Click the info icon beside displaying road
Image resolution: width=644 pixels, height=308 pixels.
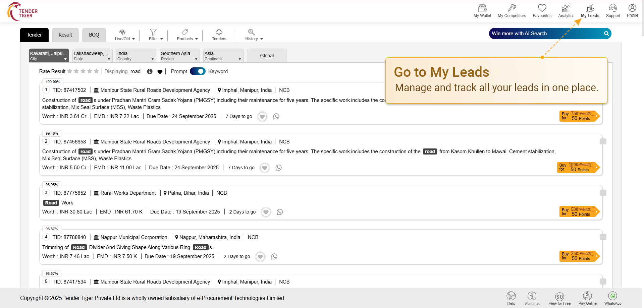(150, 71)
